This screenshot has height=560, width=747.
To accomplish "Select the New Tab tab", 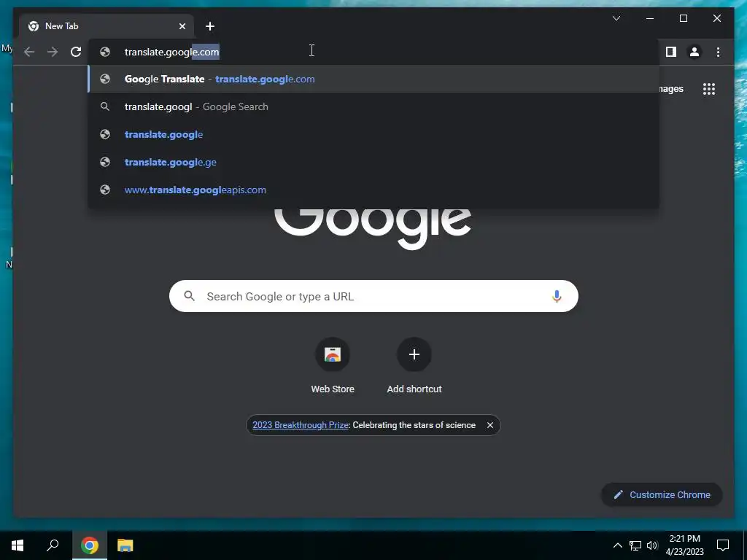I will tap(107, 26).
